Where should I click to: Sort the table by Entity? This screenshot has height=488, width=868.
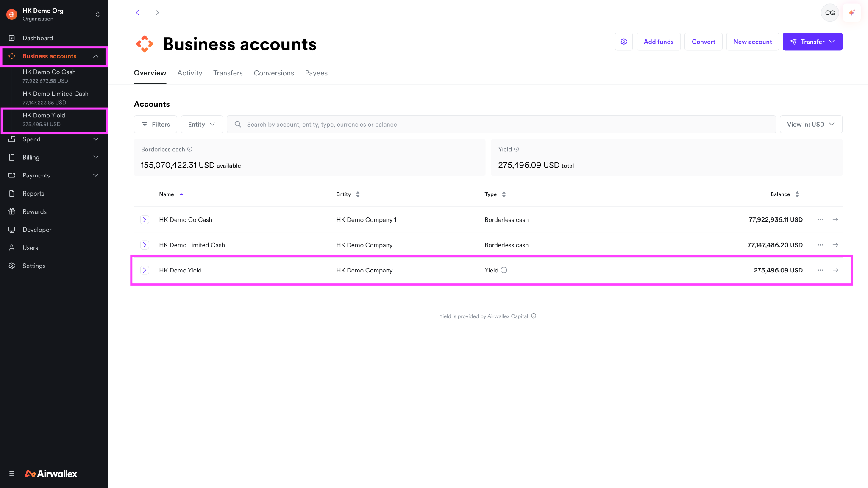coord(348,194)
